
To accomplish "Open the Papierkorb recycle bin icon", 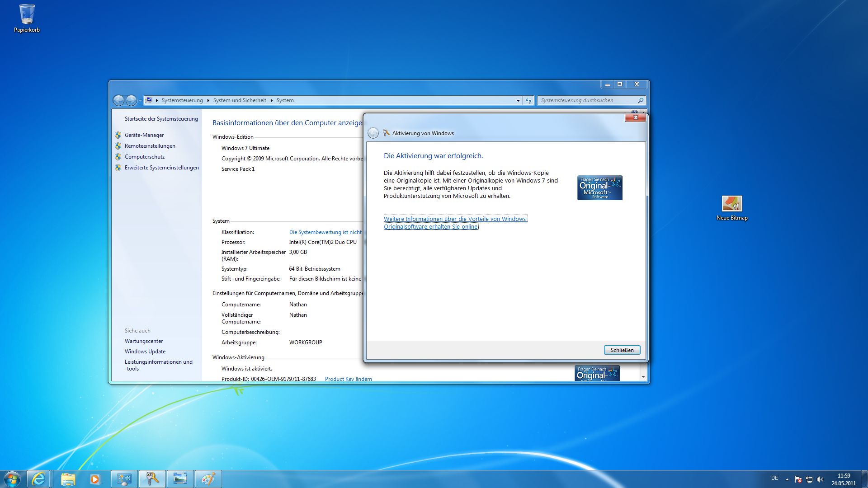I will click(x=27, y=18).
